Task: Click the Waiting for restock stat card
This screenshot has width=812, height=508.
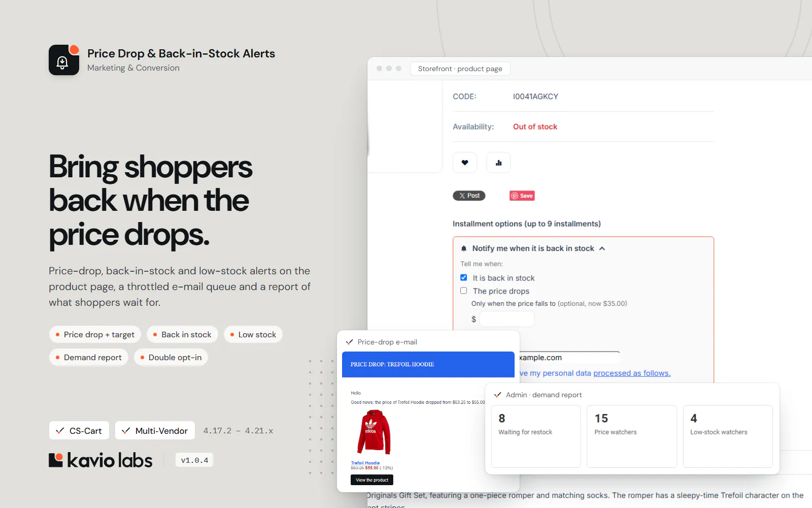Action: [x=536, y=436]
